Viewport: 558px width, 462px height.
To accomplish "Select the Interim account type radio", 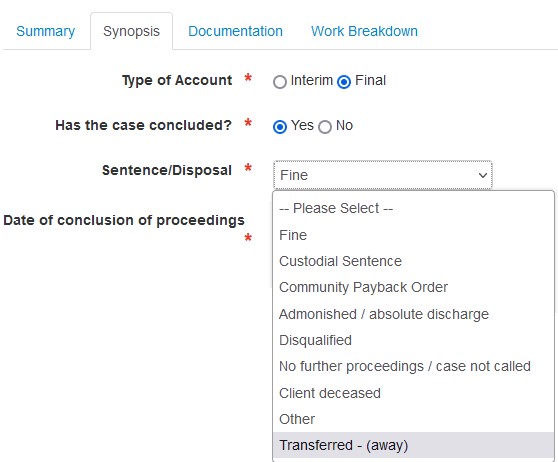I will pyautogui.click(x=280, y=82).
